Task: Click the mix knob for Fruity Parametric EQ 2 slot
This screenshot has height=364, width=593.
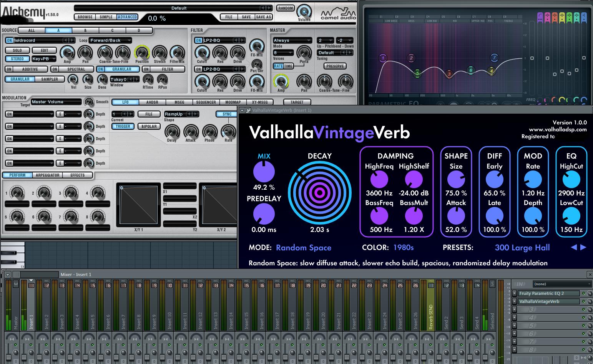Action: click(590, 293)
